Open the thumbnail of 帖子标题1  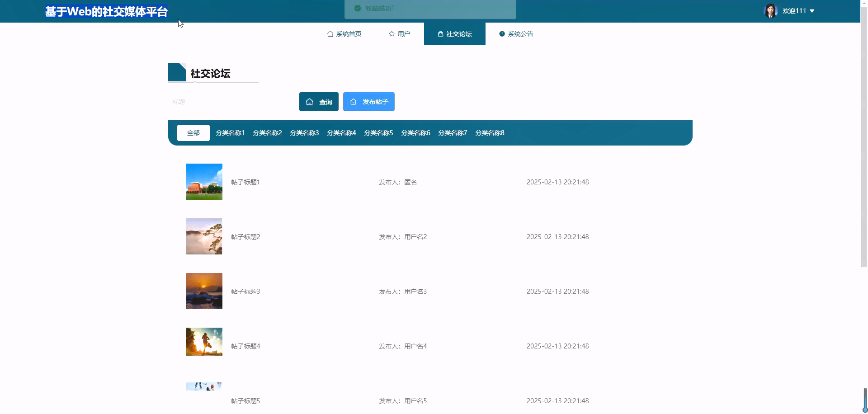point(204,182)
